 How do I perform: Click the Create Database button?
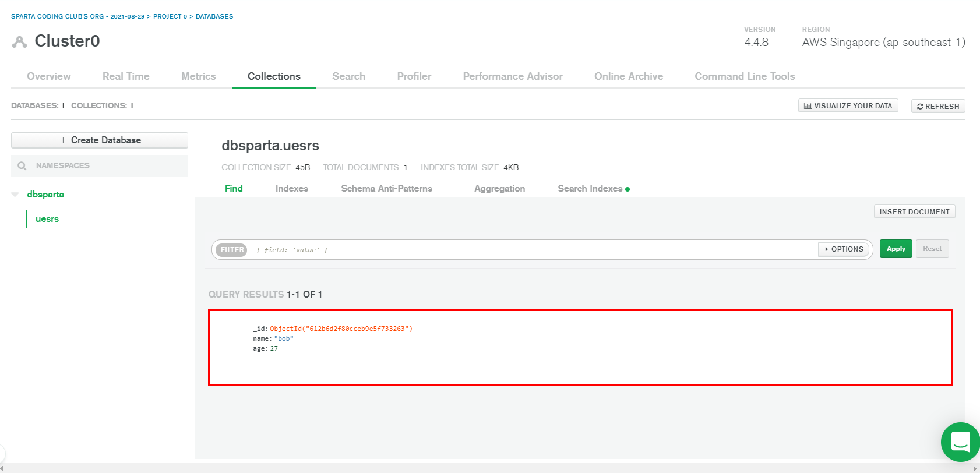[100, 140]
